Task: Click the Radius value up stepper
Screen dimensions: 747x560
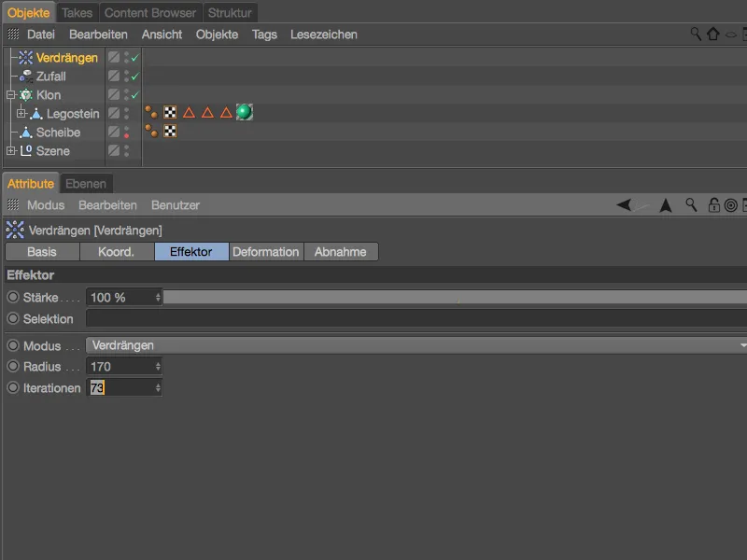Action: click(x=160, y=362)
